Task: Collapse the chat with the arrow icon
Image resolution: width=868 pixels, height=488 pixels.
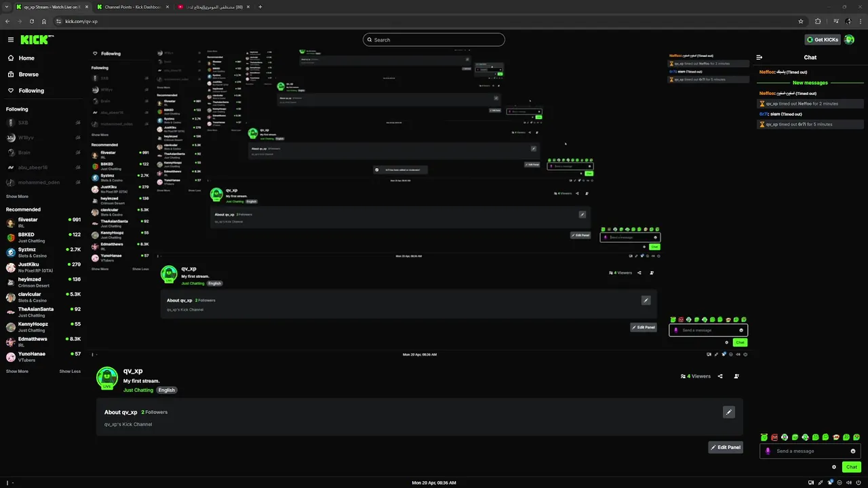Action: [x=759, y=58]
